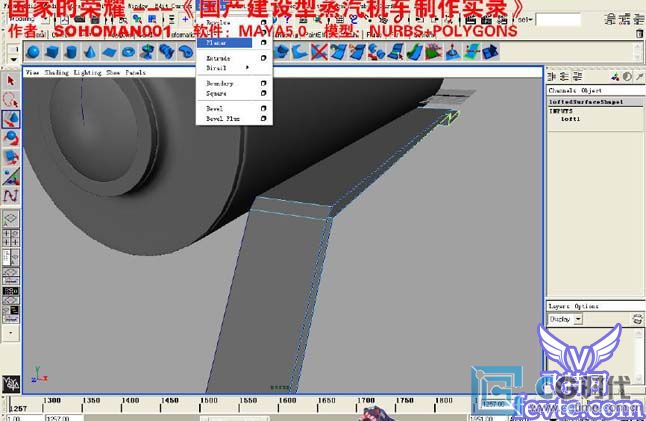
Task: Open the Display layer type dropdown
Action: click(x=566, y=319)
